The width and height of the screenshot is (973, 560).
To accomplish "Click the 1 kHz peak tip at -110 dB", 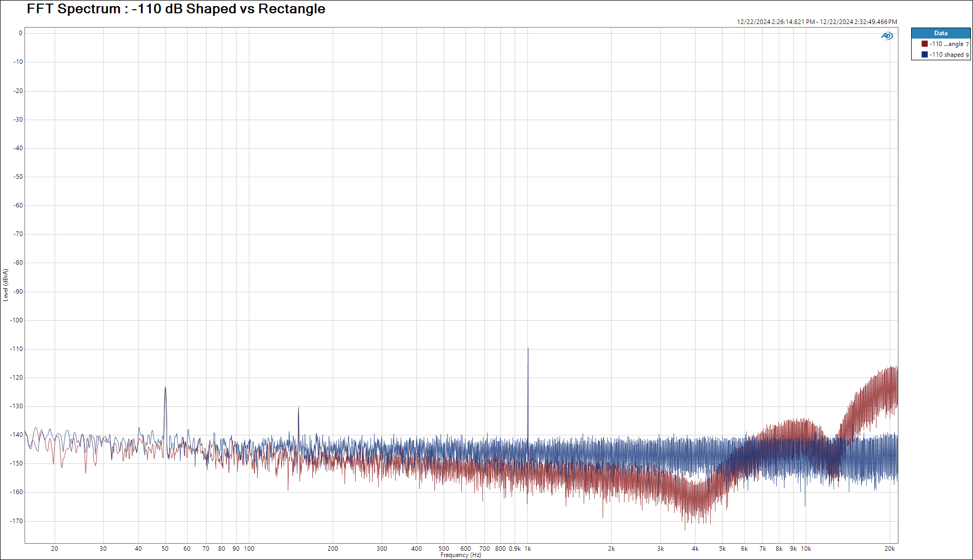I will pos(528,349).
